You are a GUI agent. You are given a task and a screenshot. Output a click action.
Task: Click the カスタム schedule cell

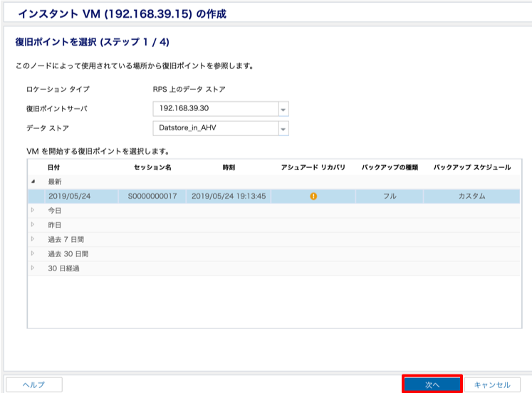coord(472,196)
